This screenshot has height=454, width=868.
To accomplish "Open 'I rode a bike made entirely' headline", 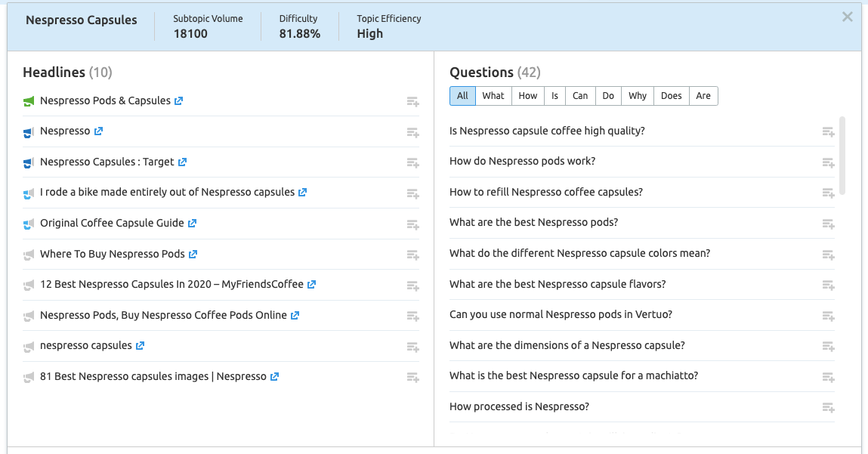I will 167,193.
